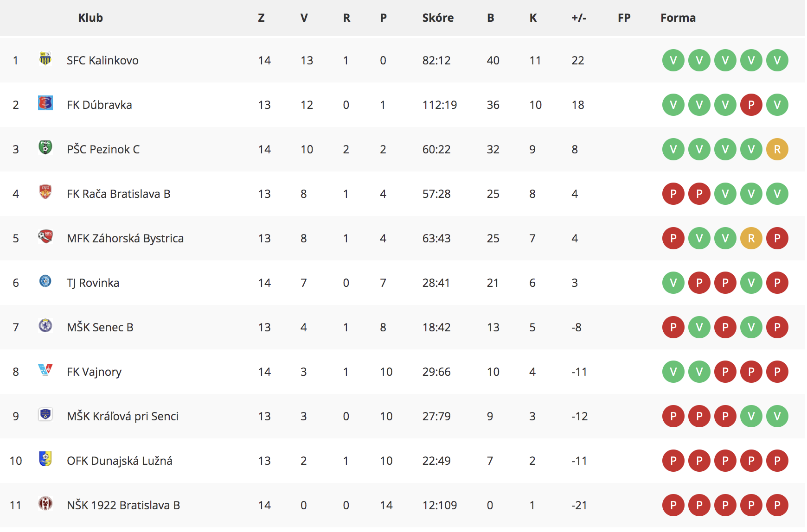This screenshot has width=807, height=532.
Task: Click PŠC Pezinok C's orange R form badge
Action: 777,149
